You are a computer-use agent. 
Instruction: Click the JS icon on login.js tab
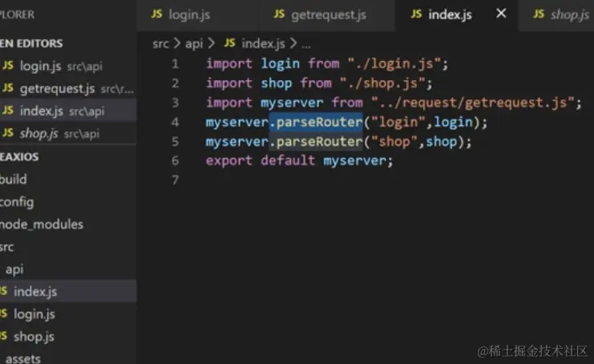[x=156, y=14]
